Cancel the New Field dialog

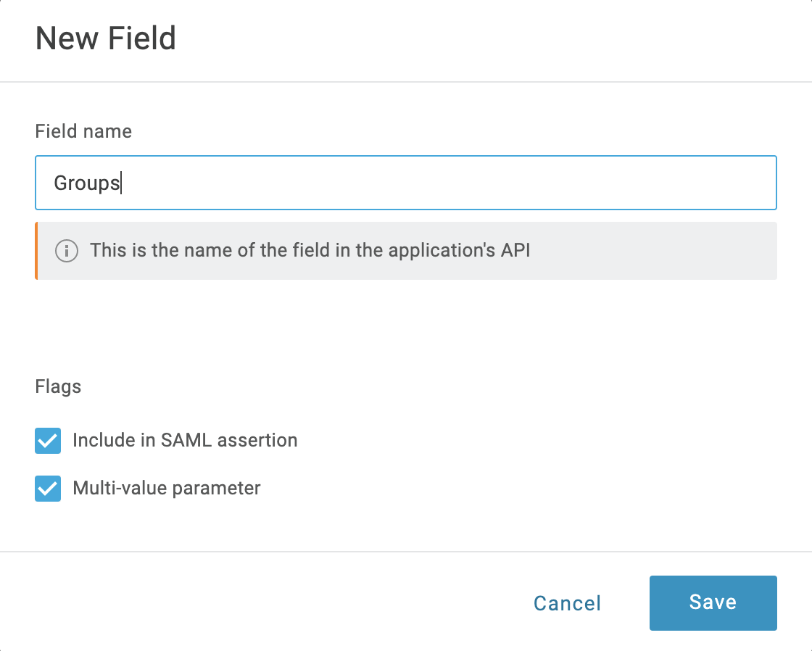coord(567,603)
